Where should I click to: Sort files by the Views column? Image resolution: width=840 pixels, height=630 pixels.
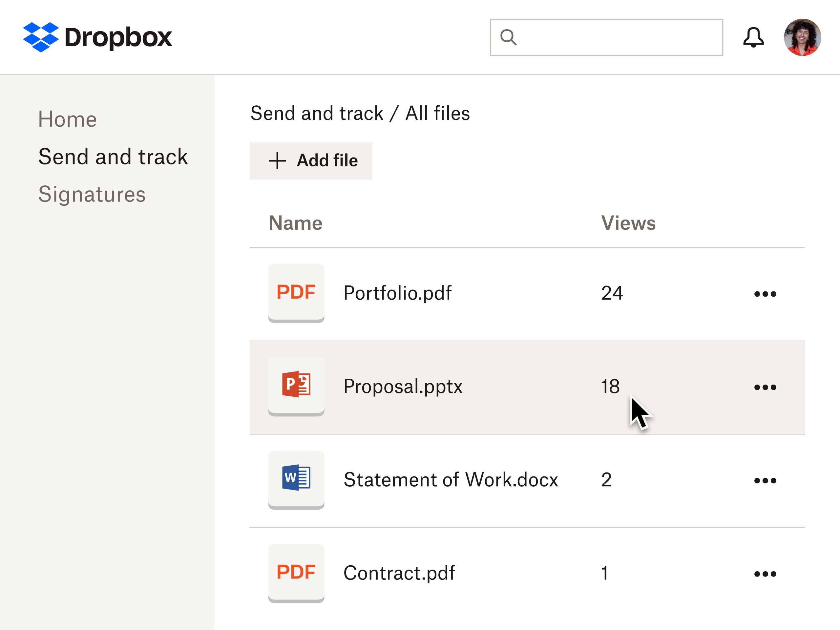(628, 223)
